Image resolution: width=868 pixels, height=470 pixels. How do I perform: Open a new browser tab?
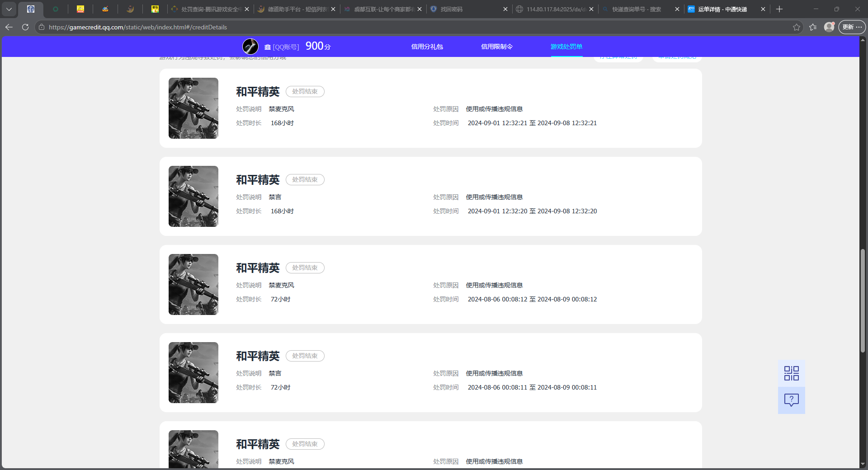tap(779, 9)
